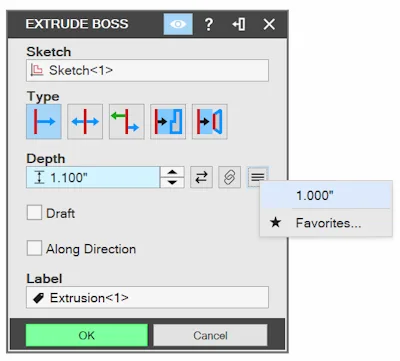Open help with the question mark icon
The height and width of the screenshot is (361, 400).
point(209,24)
